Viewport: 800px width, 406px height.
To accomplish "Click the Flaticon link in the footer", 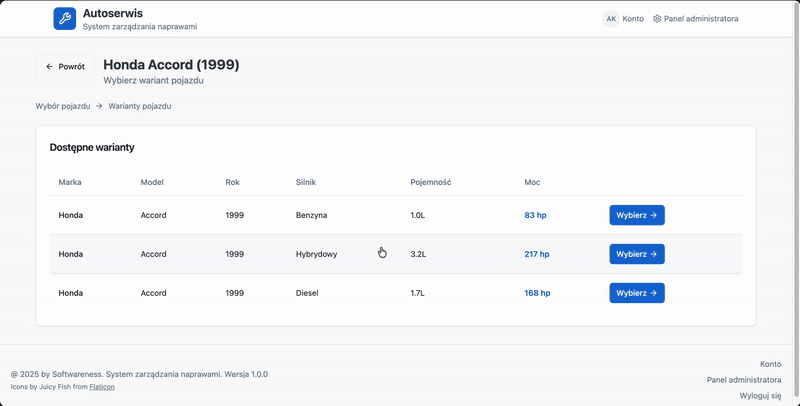I will pos(102,387).
